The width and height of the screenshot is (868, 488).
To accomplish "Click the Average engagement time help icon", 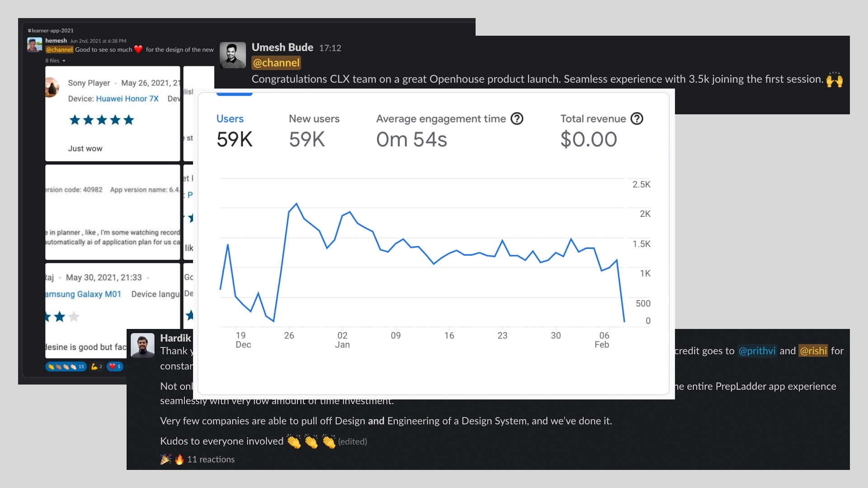I will pos(517,119).
